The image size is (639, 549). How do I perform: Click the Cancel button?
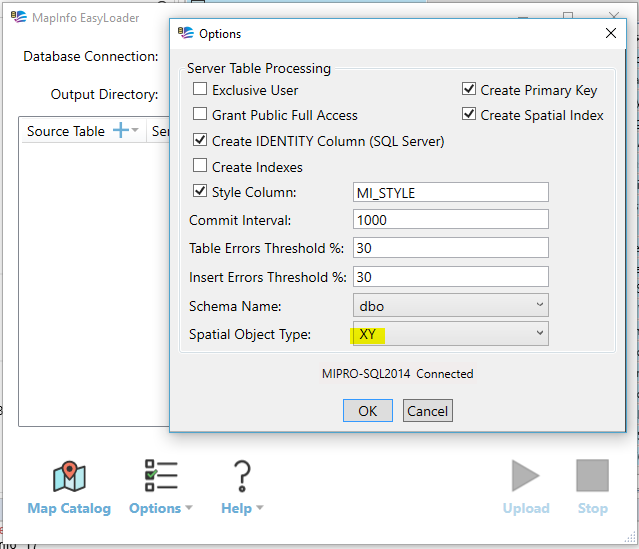(x=427, y=411)
